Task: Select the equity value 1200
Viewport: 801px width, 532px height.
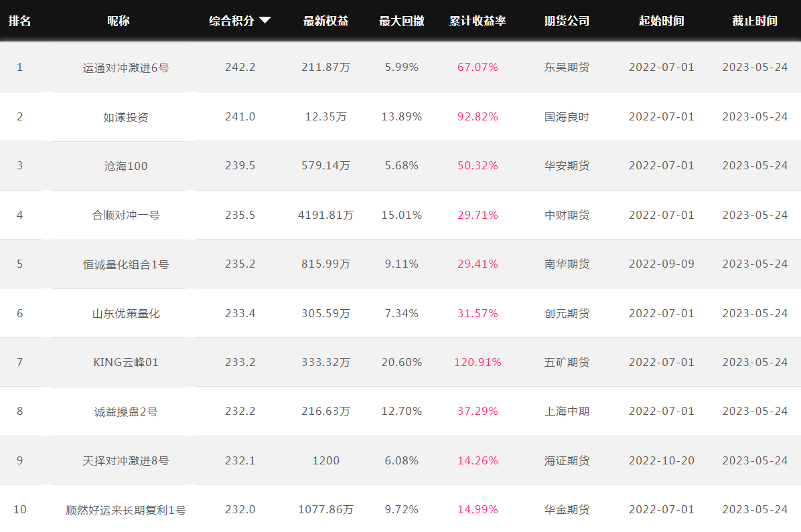Action: click(x=326, y=460)
